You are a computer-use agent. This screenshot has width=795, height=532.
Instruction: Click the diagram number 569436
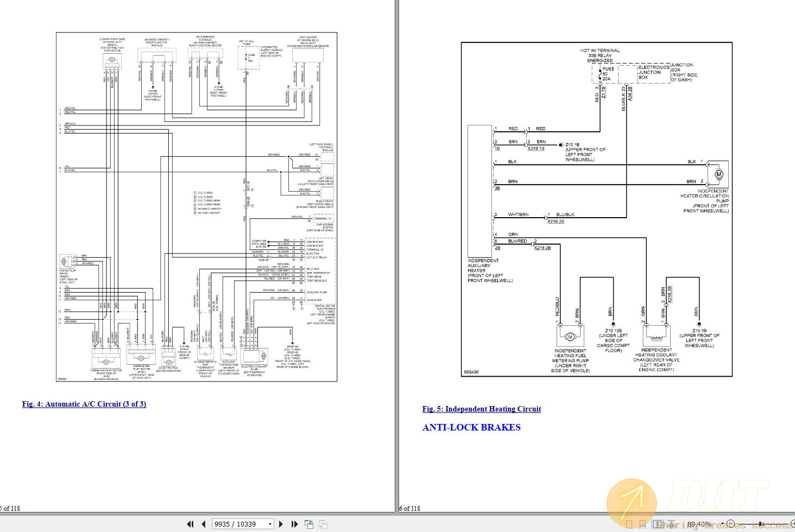471,372
